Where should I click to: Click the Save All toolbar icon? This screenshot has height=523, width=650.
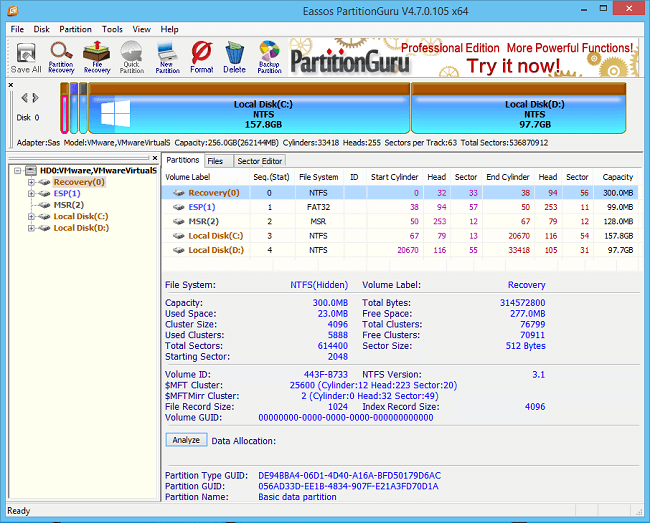coord(26,58)
